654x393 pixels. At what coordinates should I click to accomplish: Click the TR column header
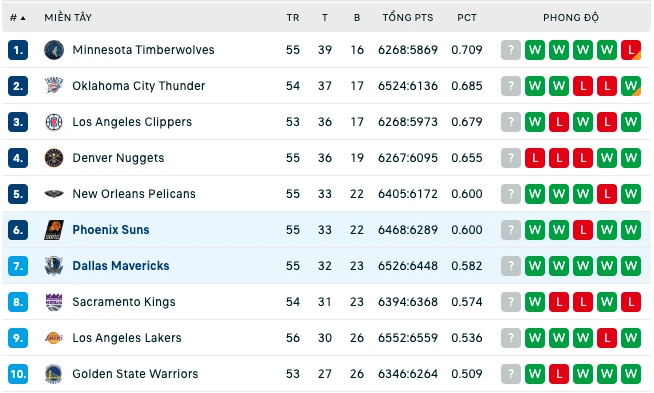[x=293, y=18]
